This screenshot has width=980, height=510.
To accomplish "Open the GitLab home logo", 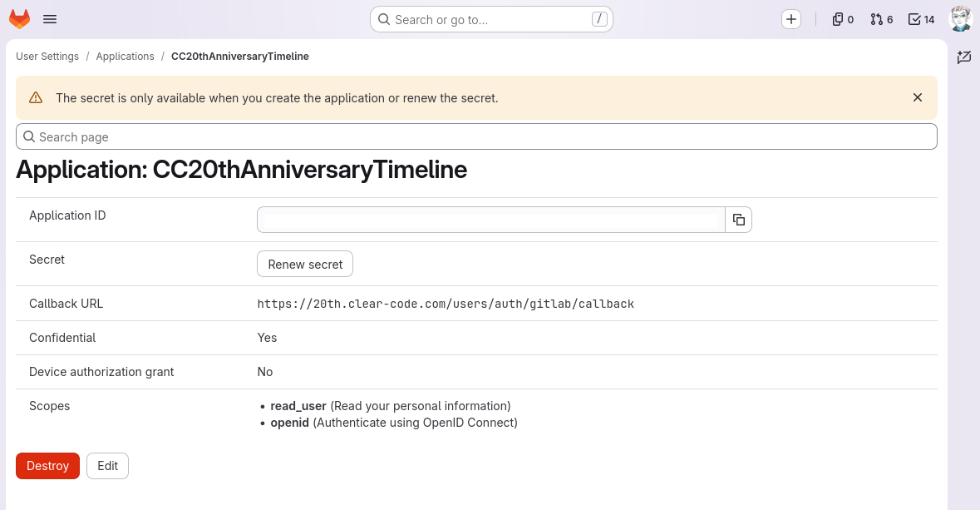I will [19, 19].
